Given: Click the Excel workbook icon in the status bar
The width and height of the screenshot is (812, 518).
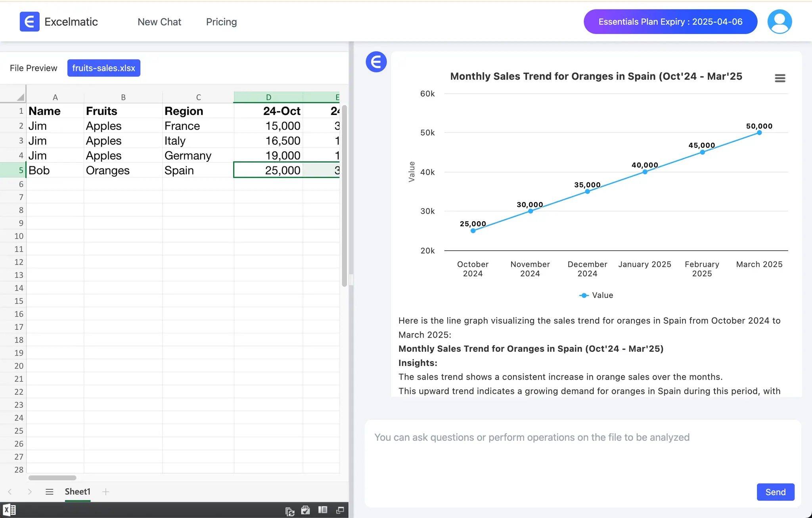Looking at the screenshot, I should [10, 509].
